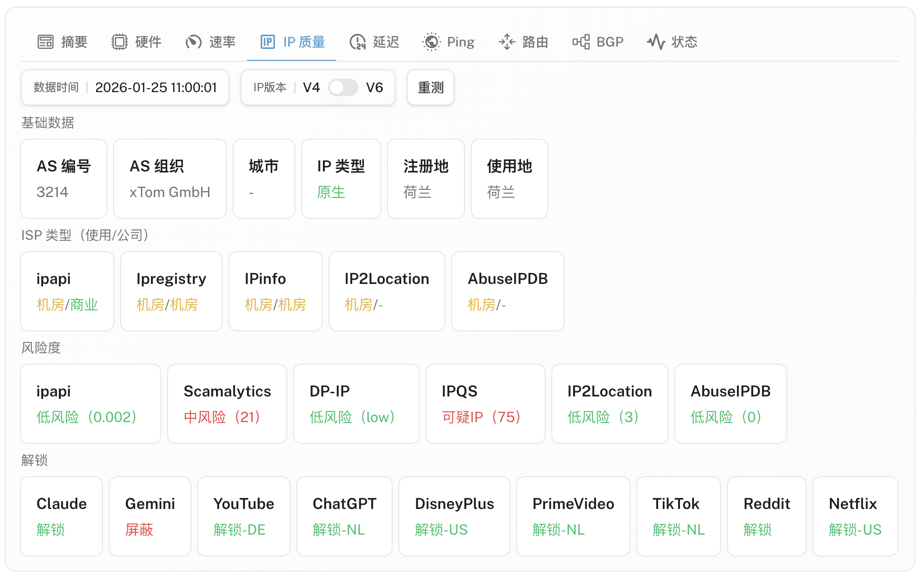
Task: Select the V6 label in IP版本
Action: (374, 87)
